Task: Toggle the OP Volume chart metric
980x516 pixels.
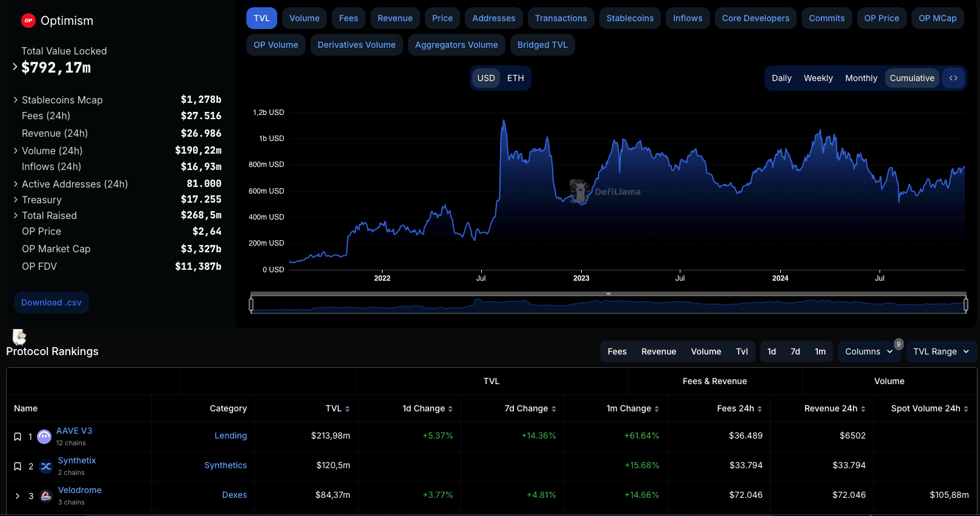Action: coord(276,45)
